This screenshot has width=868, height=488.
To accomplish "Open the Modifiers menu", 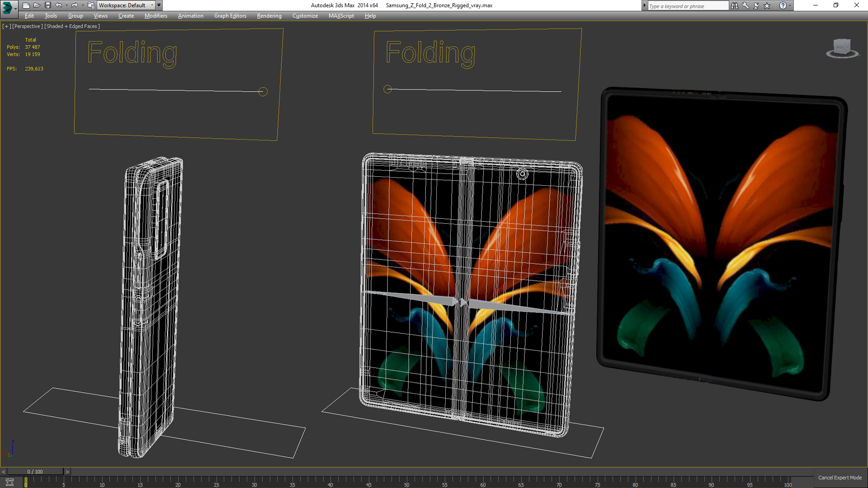I will [156, 16].
